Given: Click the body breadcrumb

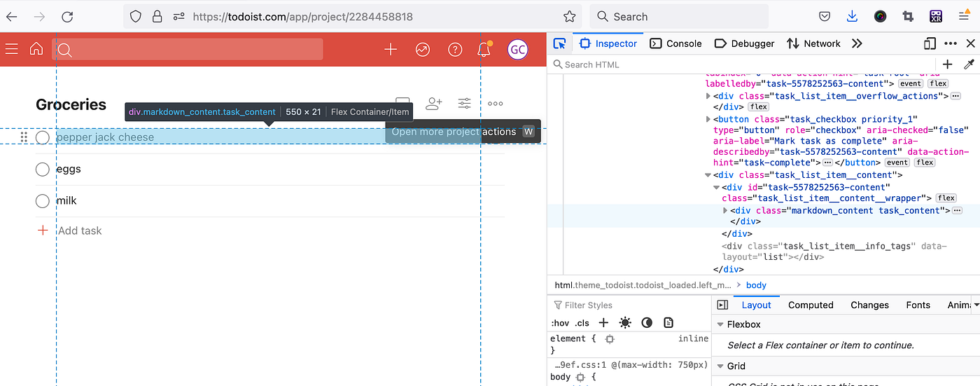Looking at the screenshot, I should click(756, 285).
